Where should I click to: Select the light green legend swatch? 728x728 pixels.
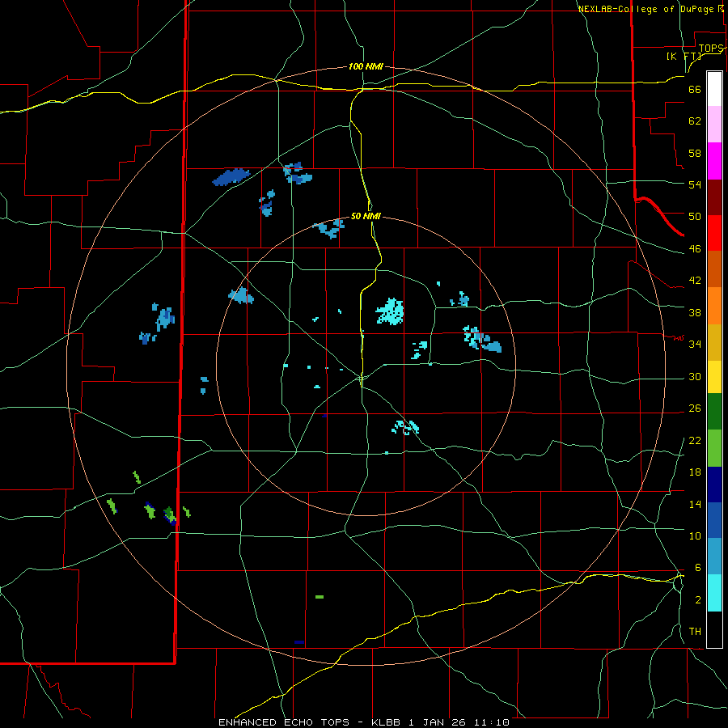pyautogui.click(x=714, y=448)
